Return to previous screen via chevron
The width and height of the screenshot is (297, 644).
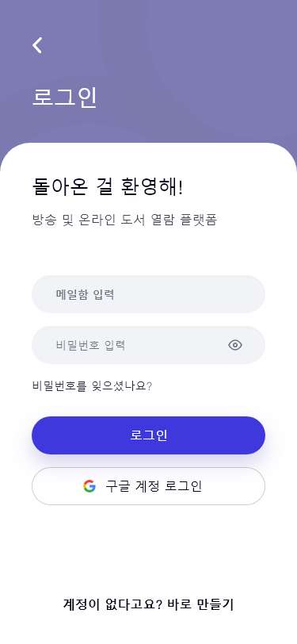tap(37, 45)
